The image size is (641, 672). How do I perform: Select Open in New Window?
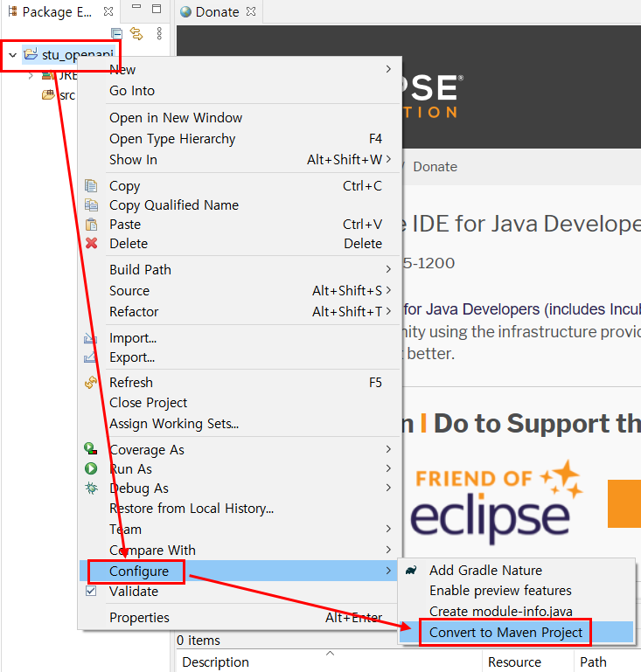[x=176, y=117]
